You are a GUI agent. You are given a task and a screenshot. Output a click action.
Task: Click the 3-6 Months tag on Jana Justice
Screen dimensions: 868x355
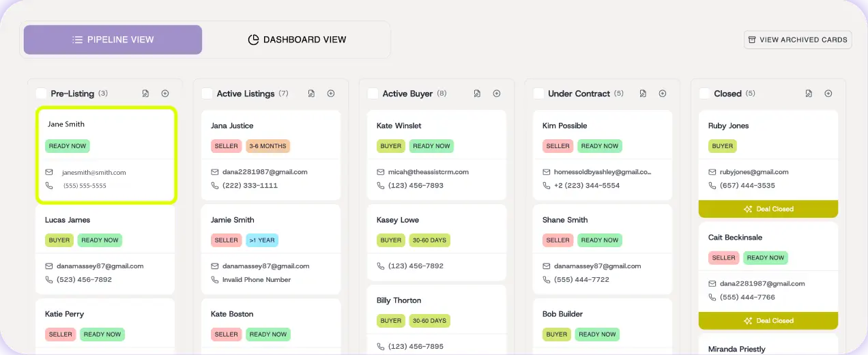coord(267,146)
